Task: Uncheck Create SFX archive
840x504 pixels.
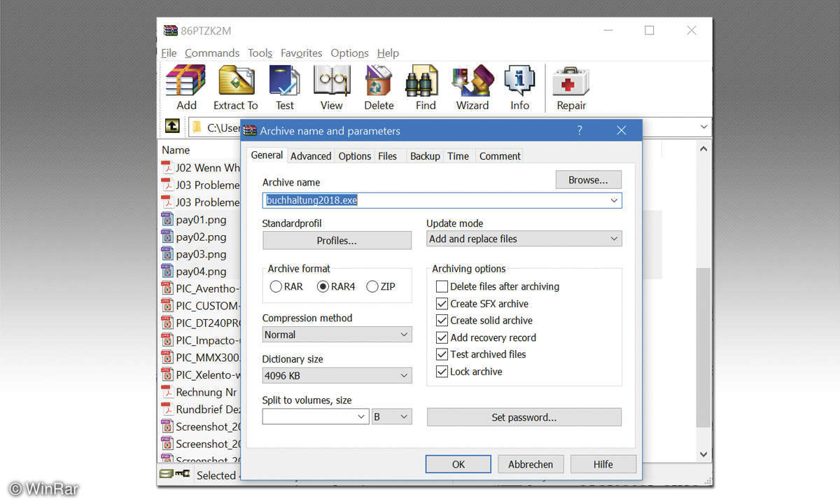Action: (442, 304)
